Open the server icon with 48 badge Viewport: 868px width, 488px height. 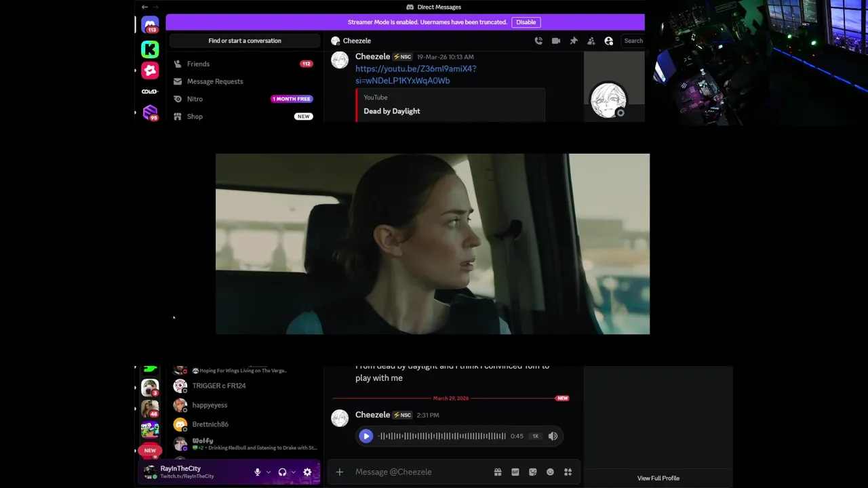tap(150, 409)
